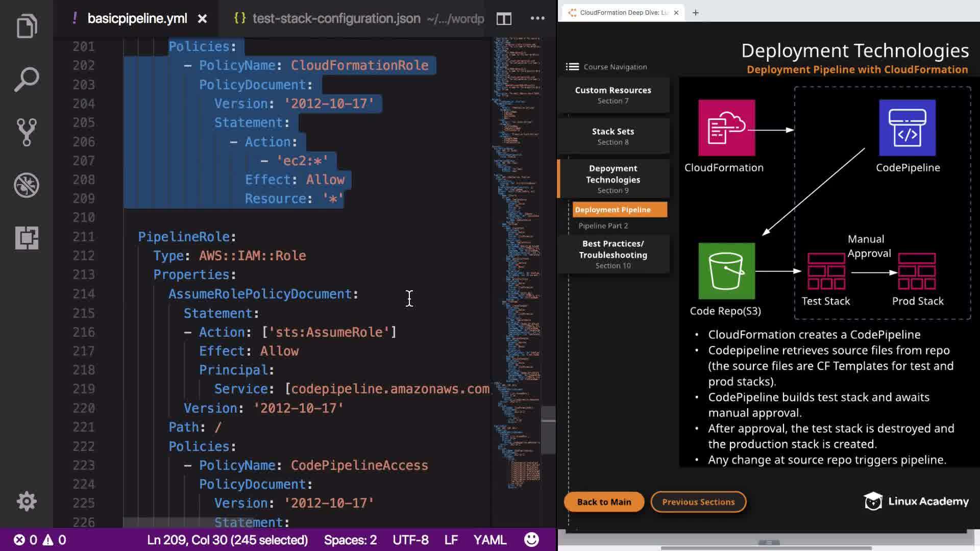Click the split editor icon
980x551 pixels.
tap(504, 19)
